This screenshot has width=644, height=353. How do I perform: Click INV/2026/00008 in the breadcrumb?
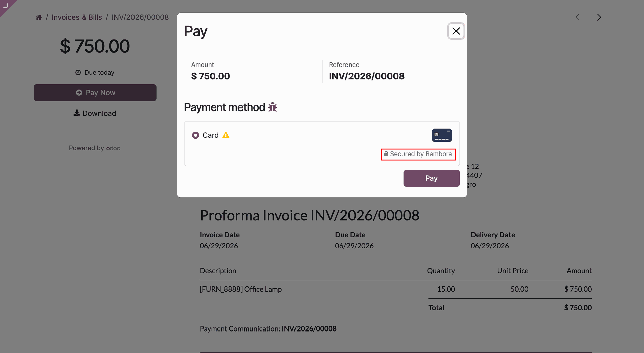pyautogui.click(x=140, y=17)
